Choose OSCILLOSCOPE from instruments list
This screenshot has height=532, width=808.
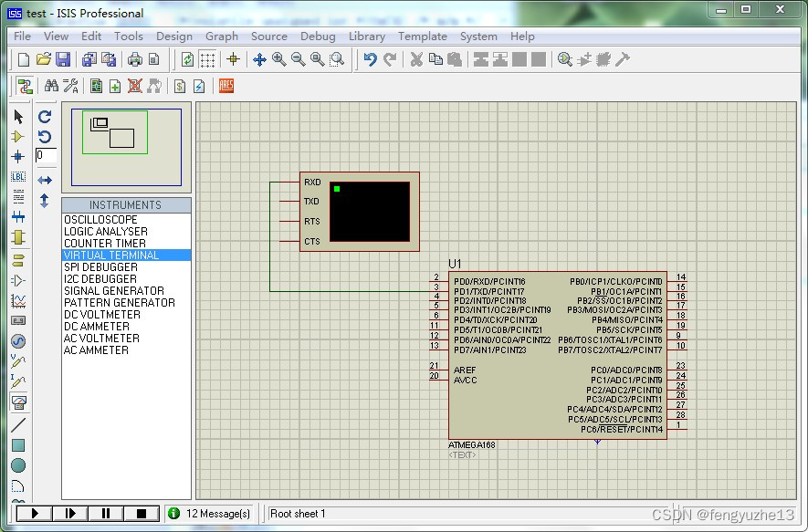click(x=100, y=220)
